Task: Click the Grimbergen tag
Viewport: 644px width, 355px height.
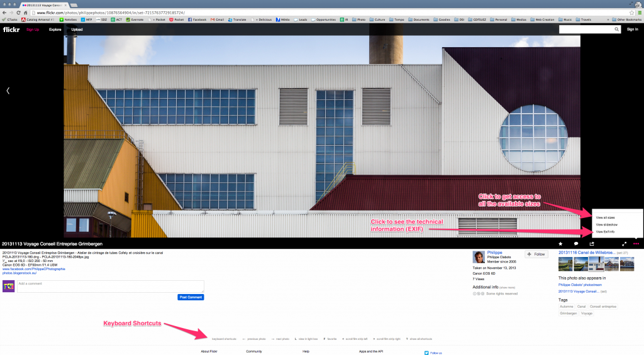Action: (x=568, y=313)
